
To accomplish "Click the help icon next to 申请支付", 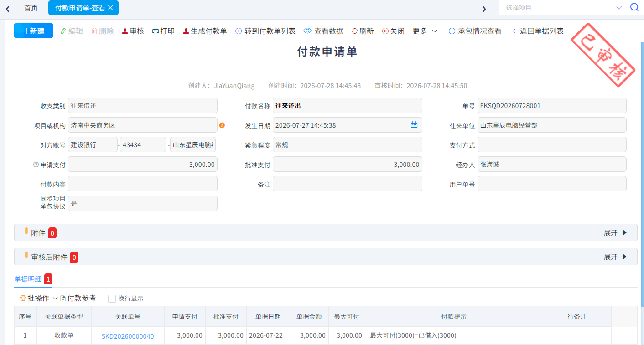I will 36,165.
